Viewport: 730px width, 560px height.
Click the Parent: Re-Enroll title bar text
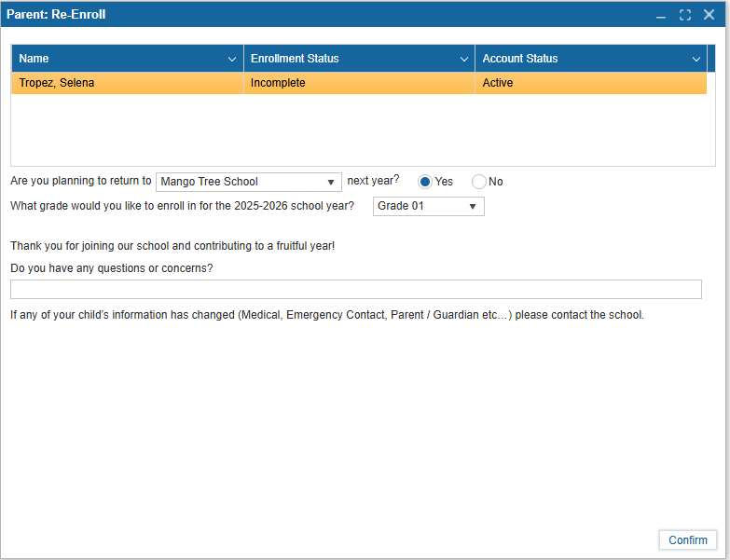point(56,15)
